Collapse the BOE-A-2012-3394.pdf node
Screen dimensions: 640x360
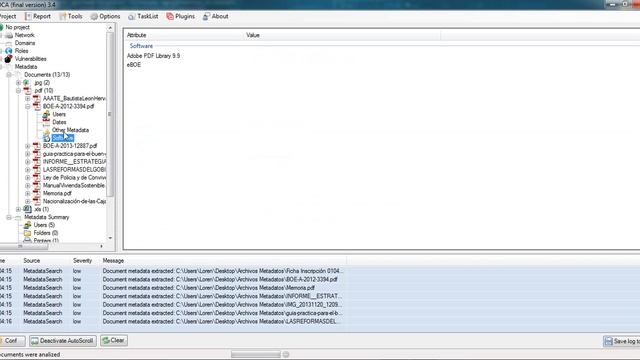click(28, 107)
